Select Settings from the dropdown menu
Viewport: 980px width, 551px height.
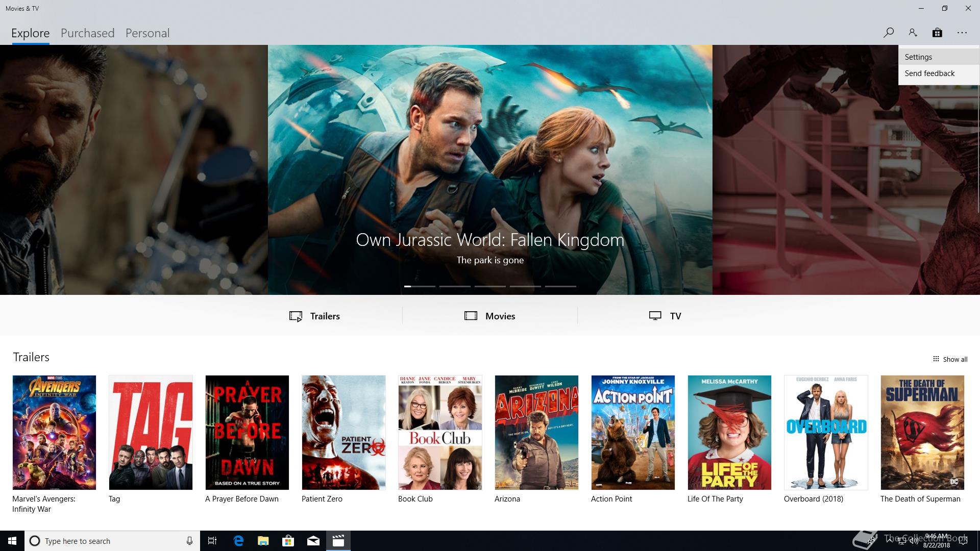point(939,57)
